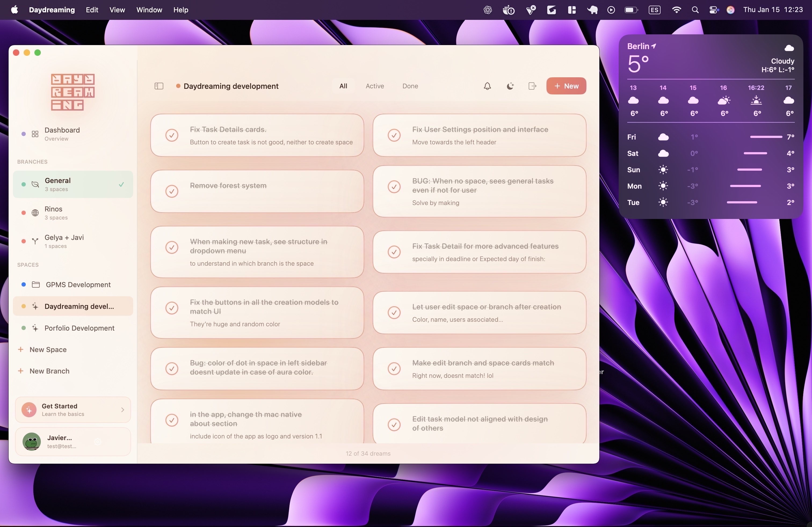Click the Get Started sparkle badge

click(x=29, y=410)
